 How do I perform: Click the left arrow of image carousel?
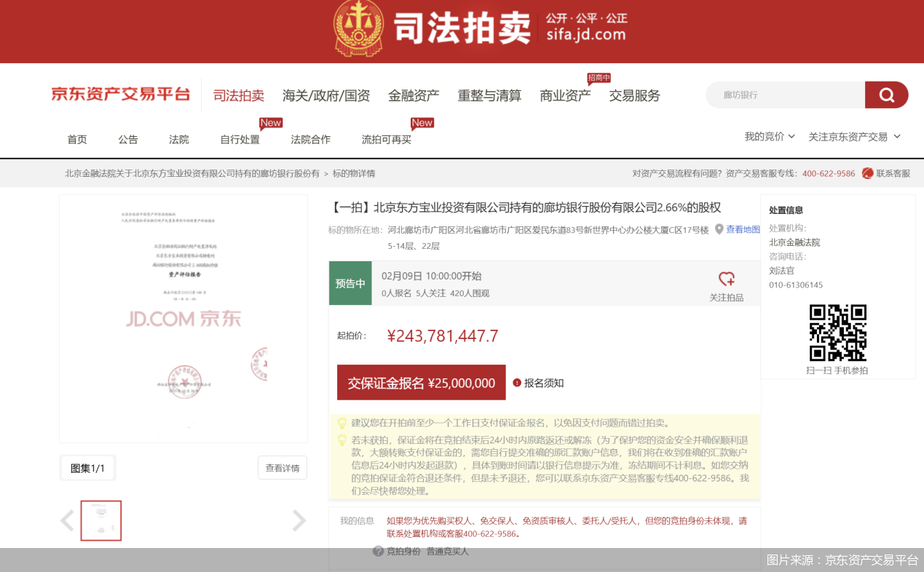coord(67,520)
